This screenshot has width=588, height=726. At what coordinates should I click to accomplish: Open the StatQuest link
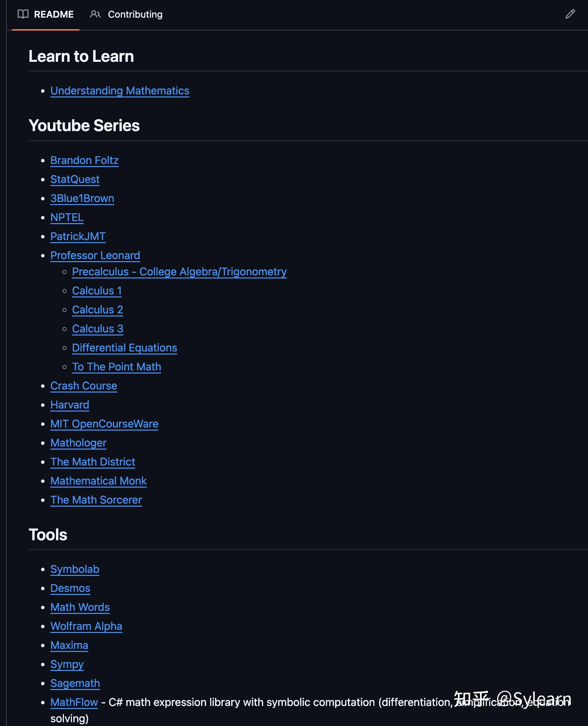[75, 179]
